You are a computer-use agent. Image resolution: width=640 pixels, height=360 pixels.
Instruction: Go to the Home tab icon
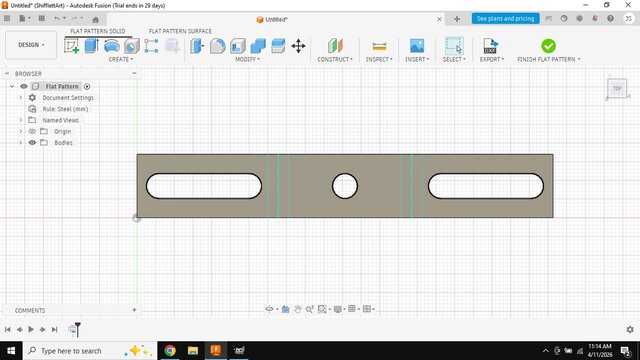click(x=96, y=20)
